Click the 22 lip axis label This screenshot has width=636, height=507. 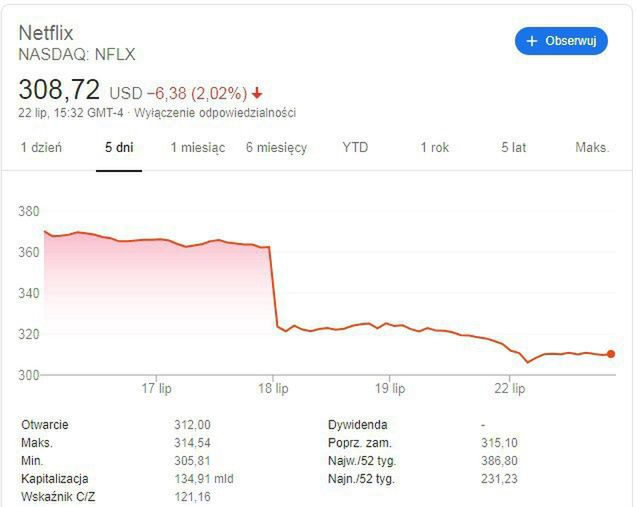point(508,388)
